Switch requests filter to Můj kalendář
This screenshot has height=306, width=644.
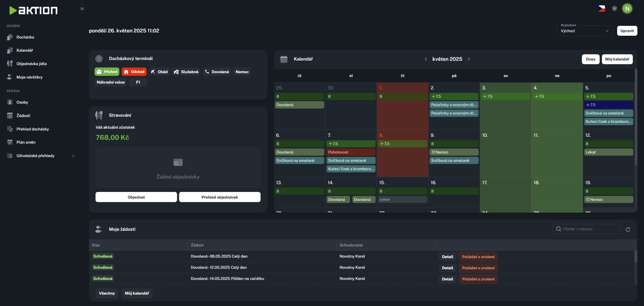point(137,293)
